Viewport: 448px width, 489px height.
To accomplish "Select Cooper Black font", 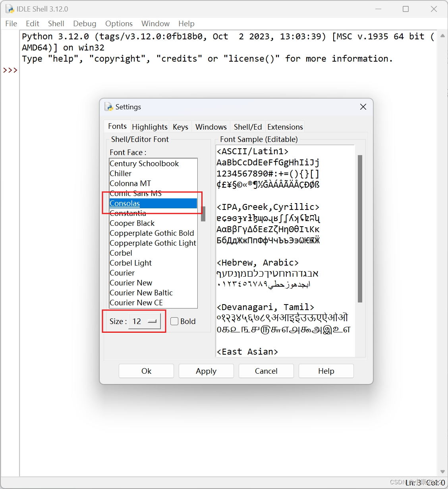I will click(x=153, y=223).
